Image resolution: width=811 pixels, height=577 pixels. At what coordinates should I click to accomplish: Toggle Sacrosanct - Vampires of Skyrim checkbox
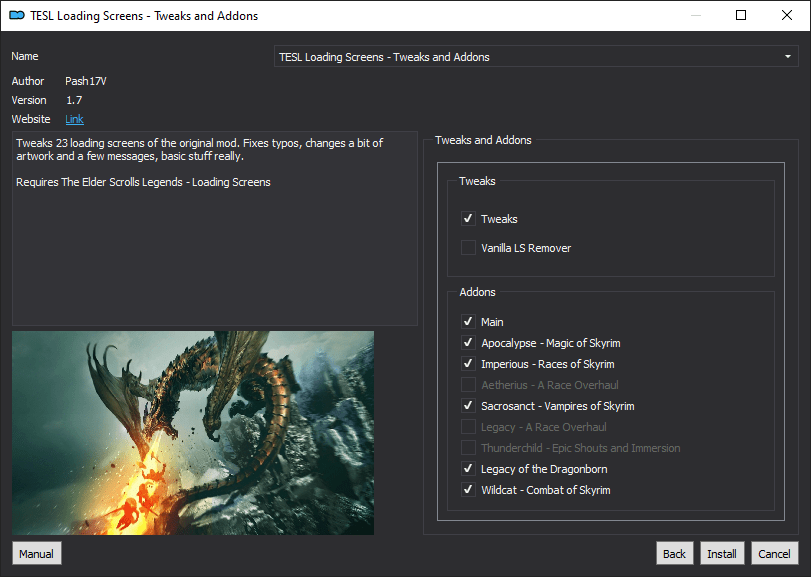click(x=468, y=406)
